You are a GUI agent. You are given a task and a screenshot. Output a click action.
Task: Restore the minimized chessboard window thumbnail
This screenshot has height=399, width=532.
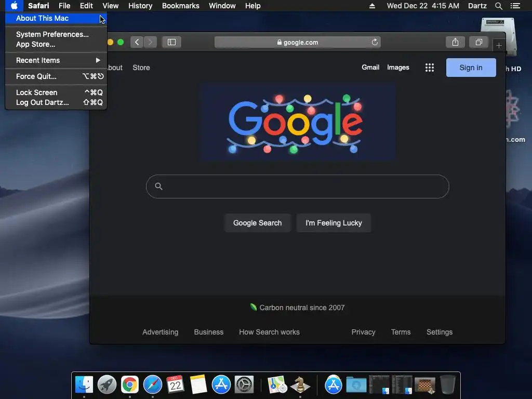point(425,385)
